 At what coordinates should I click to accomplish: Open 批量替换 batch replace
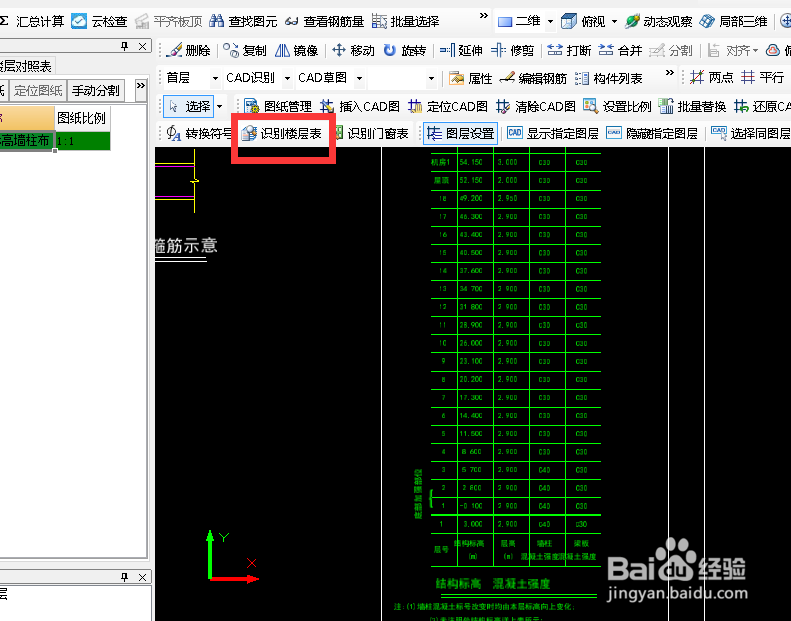(x=692, y=106)
